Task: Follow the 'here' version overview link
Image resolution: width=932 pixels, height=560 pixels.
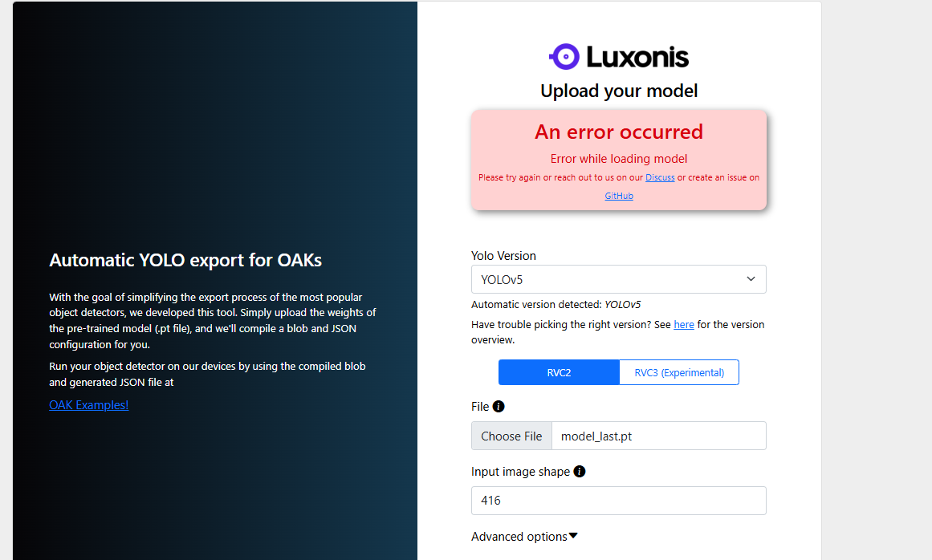Action: coord(684,325)
